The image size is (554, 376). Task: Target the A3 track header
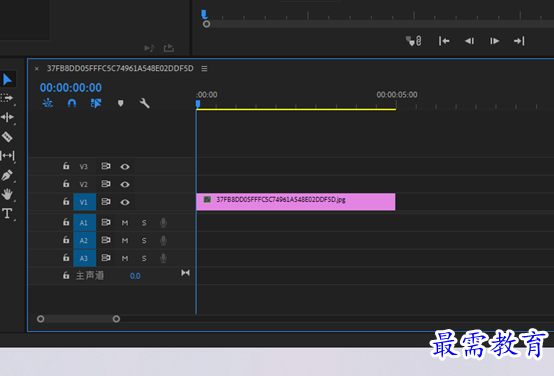[84, 258]
